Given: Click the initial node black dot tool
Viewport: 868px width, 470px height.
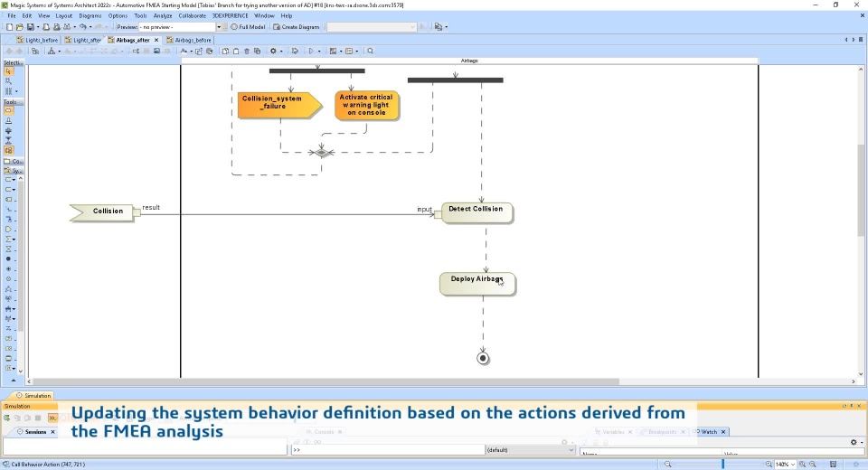Looking at the screenshot, I should [x=8, y=259].
